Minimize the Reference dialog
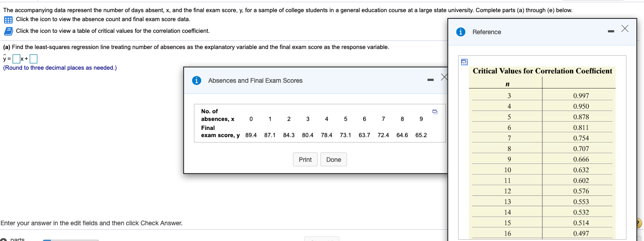 (x=610, y=32)
